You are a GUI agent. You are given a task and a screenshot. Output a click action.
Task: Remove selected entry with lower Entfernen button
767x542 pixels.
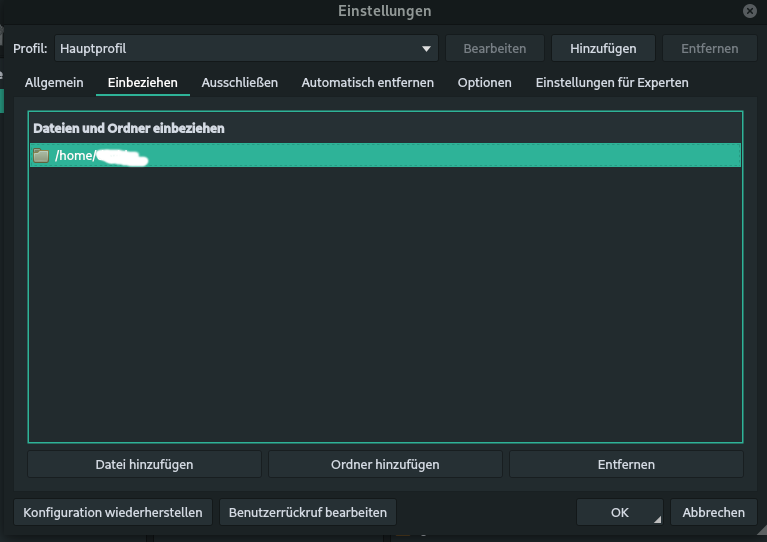[626, 464]
